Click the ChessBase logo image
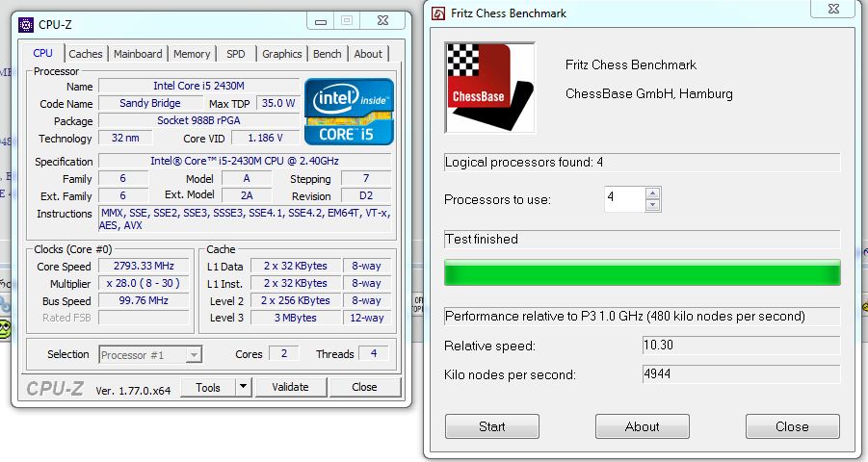 (490, 88)
